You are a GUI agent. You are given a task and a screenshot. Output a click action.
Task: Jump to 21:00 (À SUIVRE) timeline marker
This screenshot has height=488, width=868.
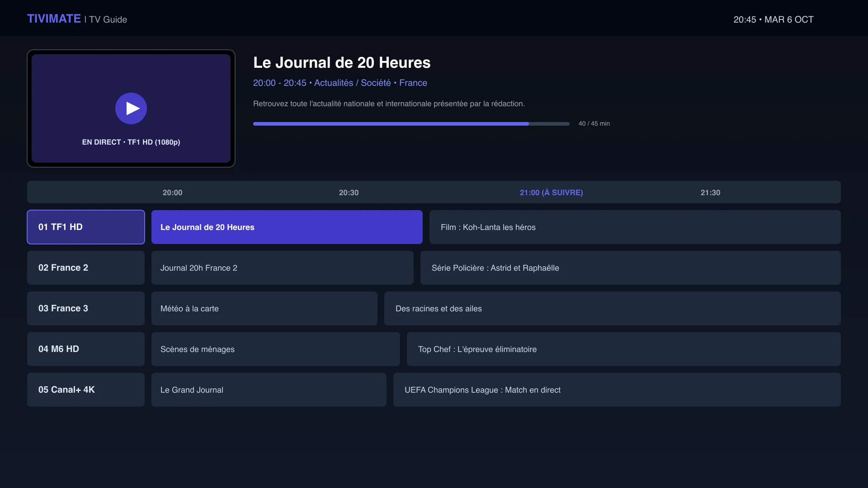551,192
